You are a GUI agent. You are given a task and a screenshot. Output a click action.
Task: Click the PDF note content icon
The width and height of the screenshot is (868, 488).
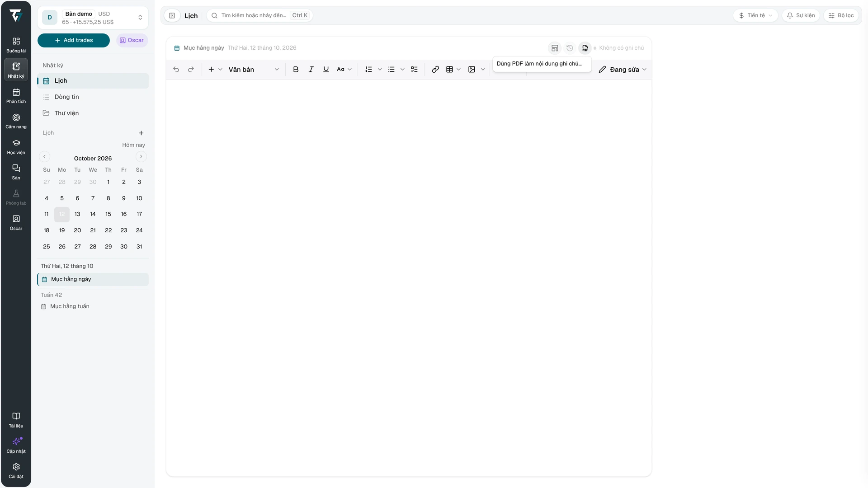click(585, 48)
